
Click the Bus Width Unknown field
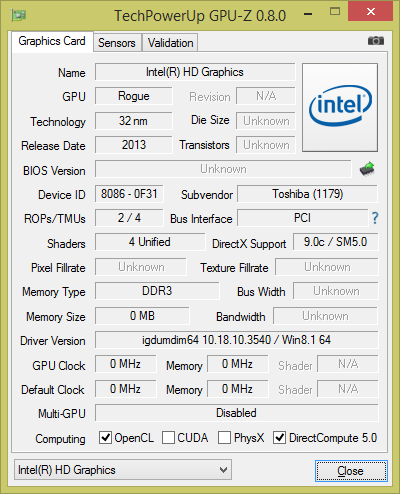(x=336, y=291)
